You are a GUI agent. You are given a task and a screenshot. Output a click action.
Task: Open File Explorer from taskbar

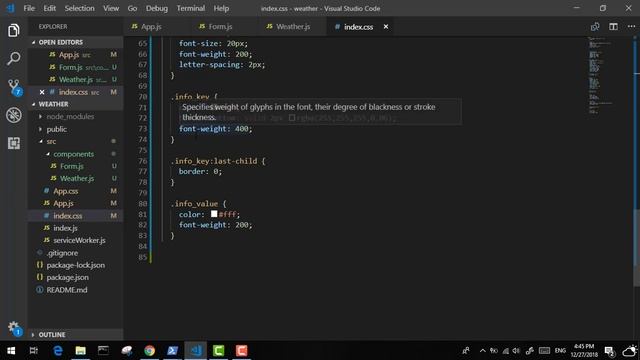(80, 351)
